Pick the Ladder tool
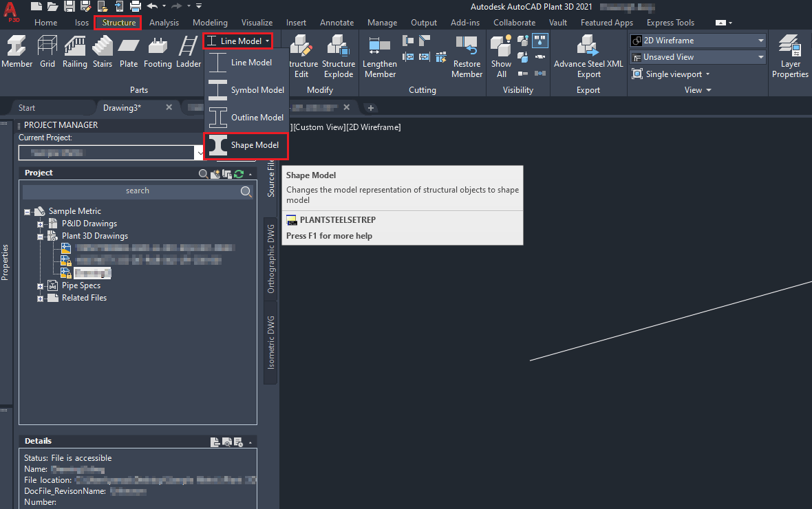Screen dimensions: 812x509 [x=188, y=52]
